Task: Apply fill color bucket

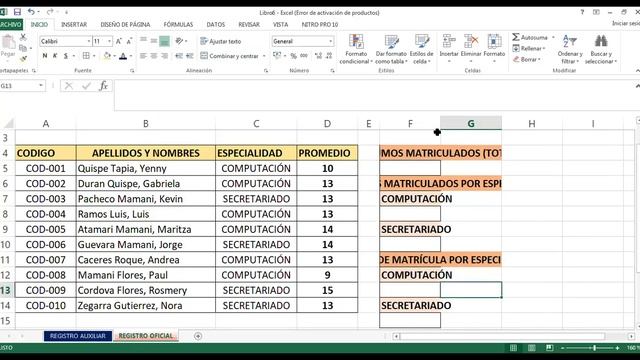Action: point(107,56)
